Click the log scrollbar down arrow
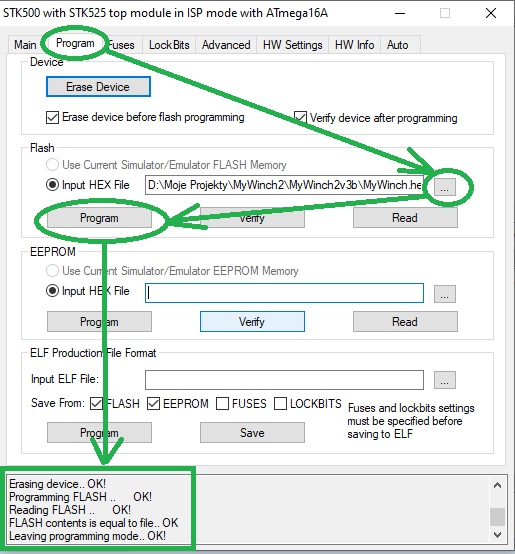This screenshot has width=515, height=554. 497,535
